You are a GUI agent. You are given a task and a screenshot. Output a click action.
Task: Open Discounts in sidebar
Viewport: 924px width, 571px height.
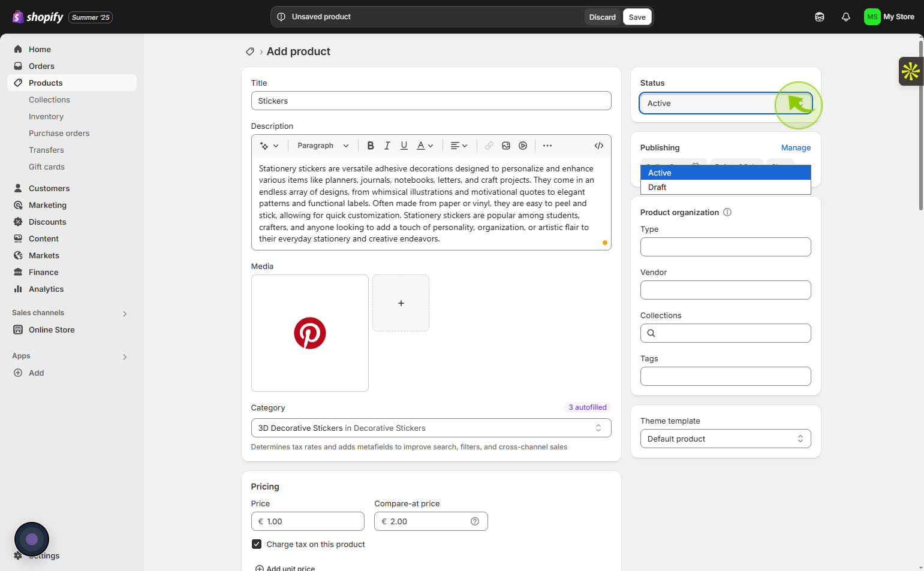(x=72, y=222)
